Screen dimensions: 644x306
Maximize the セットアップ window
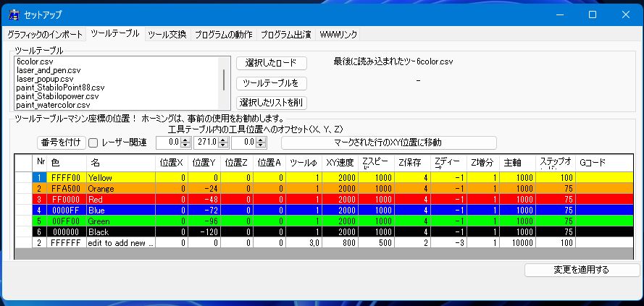coord(593,14)
